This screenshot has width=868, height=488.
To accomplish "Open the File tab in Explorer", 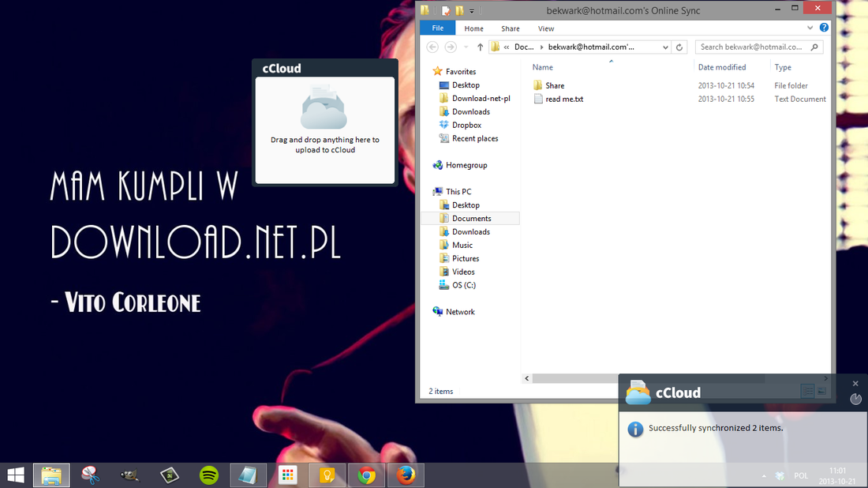I will 437,28.
